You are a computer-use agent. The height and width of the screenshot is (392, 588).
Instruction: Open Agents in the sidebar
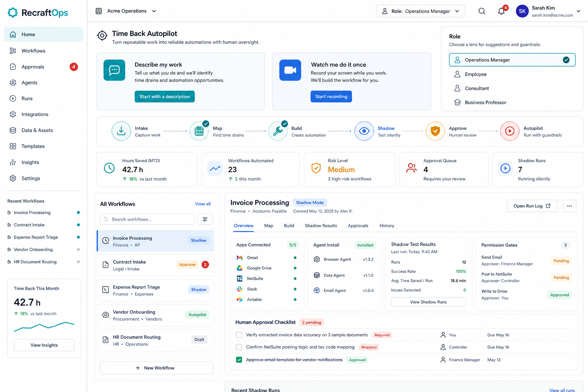[x=43, y=83]
